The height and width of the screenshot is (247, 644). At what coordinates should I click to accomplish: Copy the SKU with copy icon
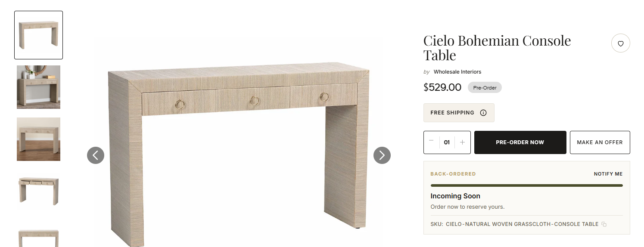(x=604, y=224)
